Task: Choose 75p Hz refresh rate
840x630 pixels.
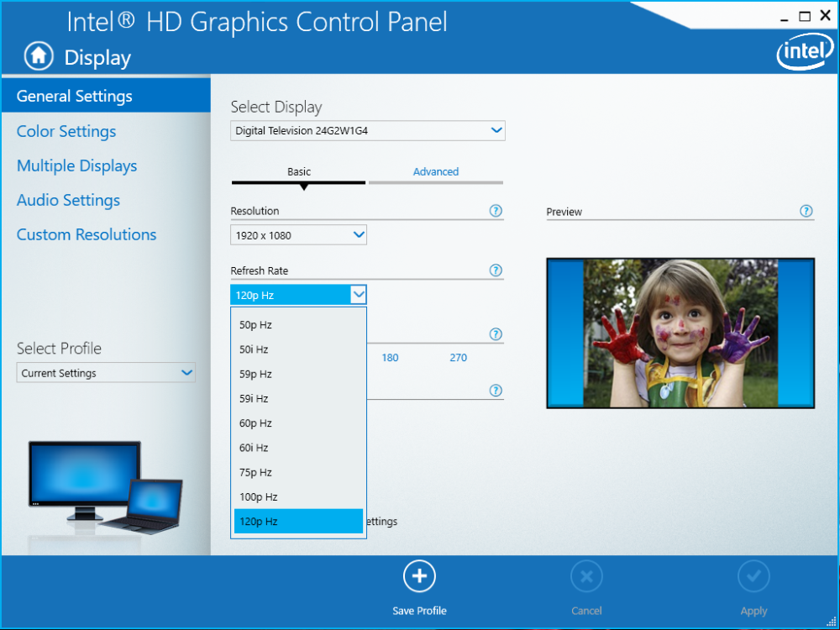Action: pyautogui.click(x=298, y=472)
